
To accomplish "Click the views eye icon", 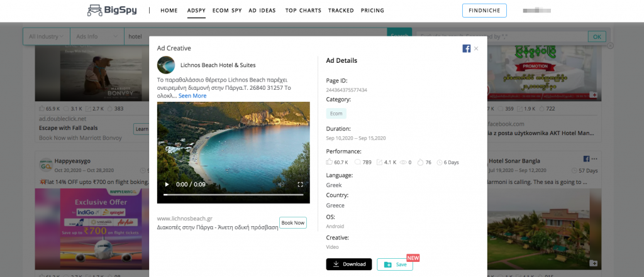I will (x=403, y=163).
